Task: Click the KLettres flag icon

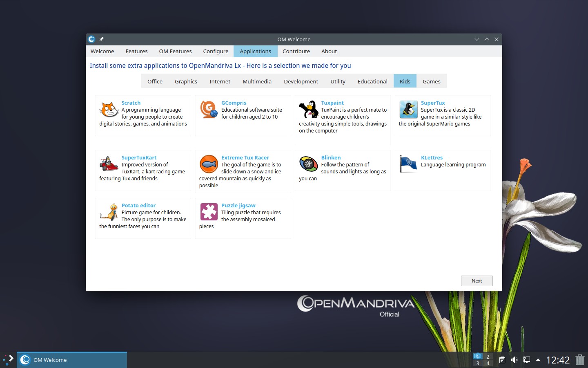Action: point(408,164)
